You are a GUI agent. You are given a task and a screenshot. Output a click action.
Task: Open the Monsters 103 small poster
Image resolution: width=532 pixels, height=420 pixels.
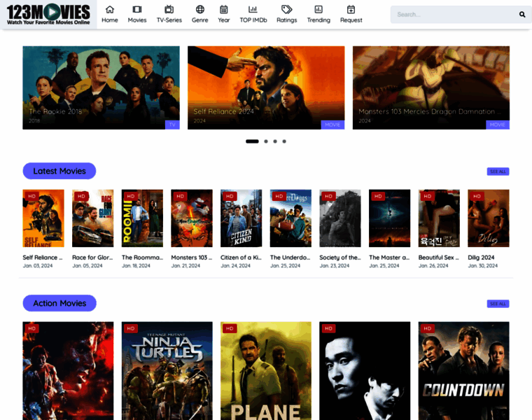point(192,218)
